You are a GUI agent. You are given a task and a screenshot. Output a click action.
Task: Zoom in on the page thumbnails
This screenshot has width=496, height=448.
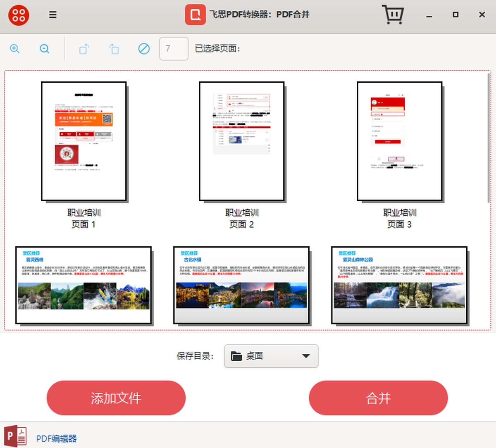[15, 48]
